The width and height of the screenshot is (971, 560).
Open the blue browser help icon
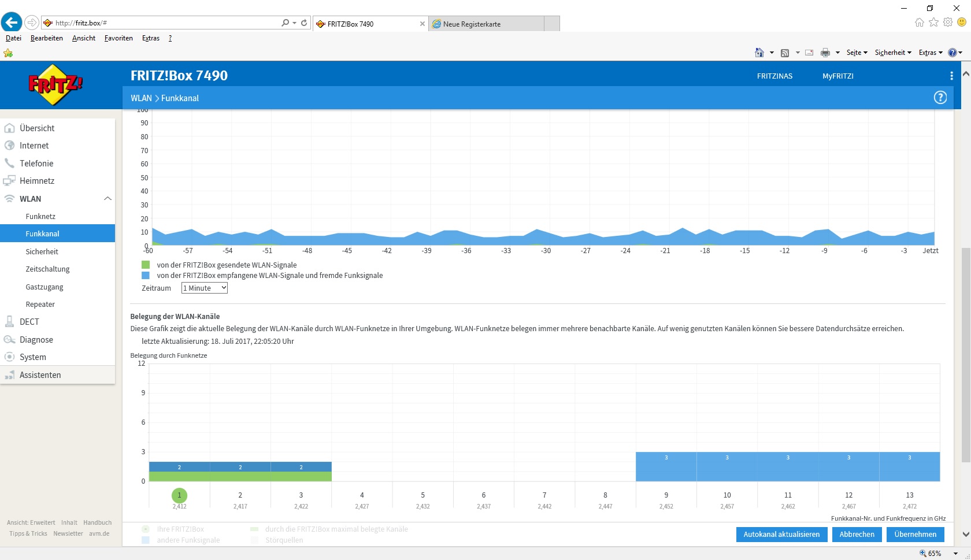[953, 53]
